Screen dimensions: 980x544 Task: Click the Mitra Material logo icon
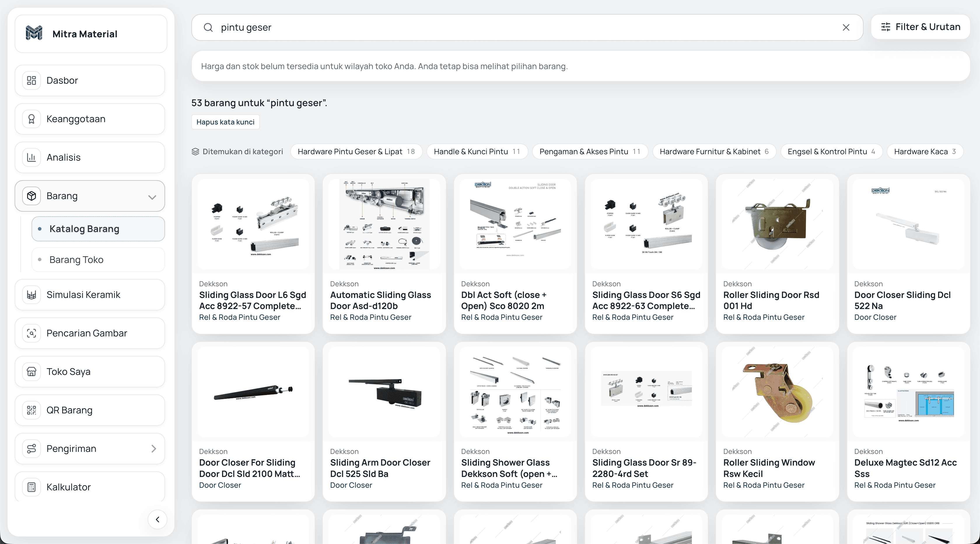pos(34,34)
